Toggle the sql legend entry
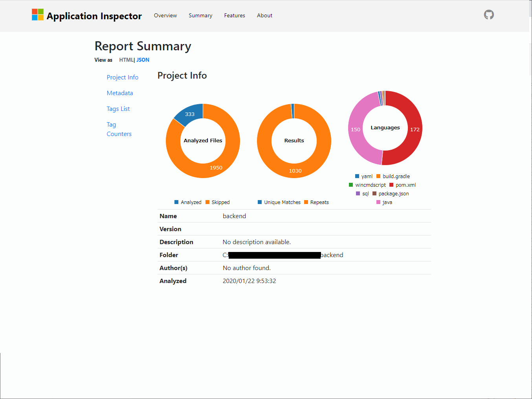532x399 pixels. click(358, 193)
